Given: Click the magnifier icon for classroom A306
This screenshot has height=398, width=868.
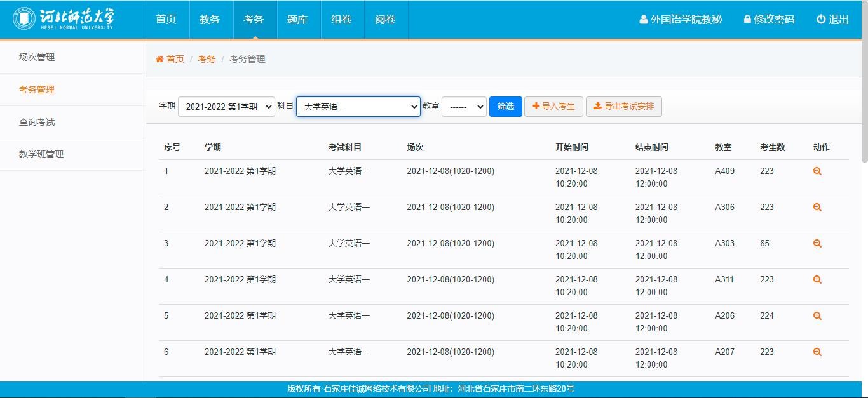Looking at the screenshot, I should point(817,207).
